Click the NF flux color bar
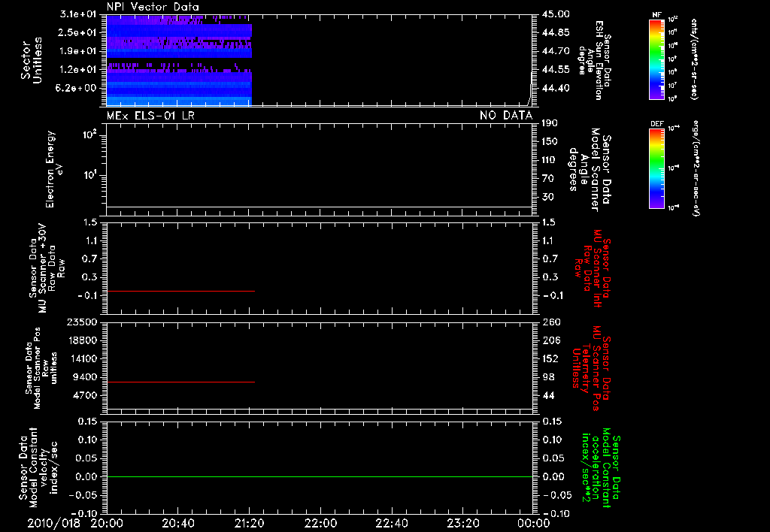This screenshot has width=770, height=532. click(x=656, y=59)
